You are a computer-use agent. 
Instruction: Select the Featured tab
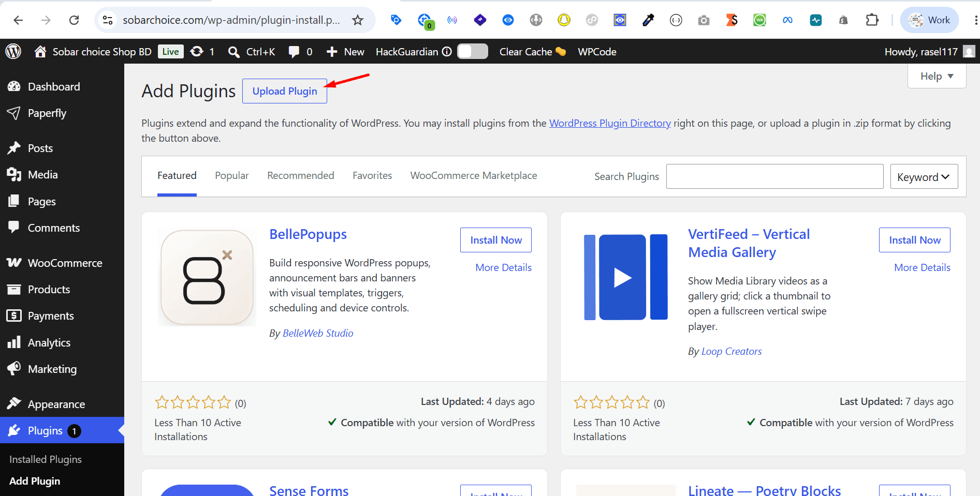177,176
